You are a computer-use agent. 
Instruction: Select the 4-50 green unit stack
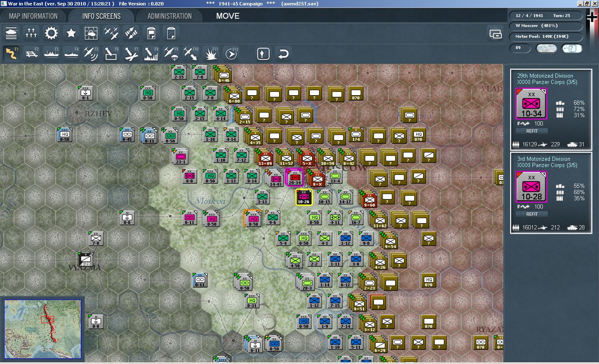[295, 260]
